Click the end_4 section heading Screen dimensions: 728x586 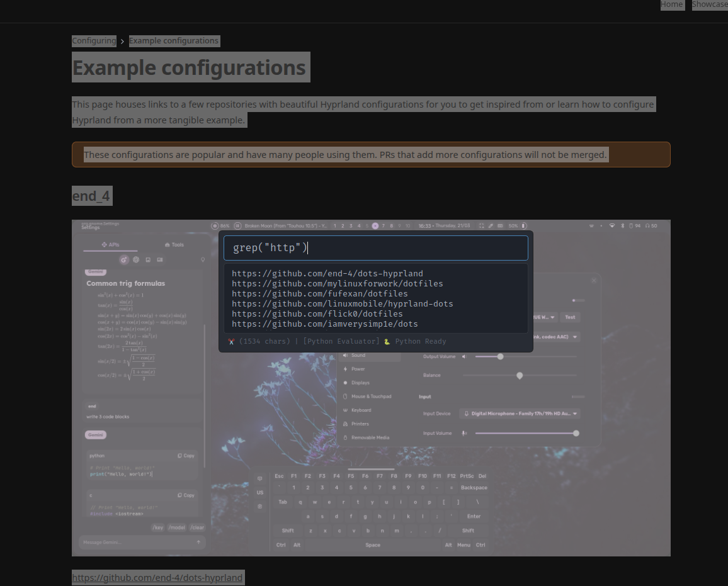[x=91, y=196]
